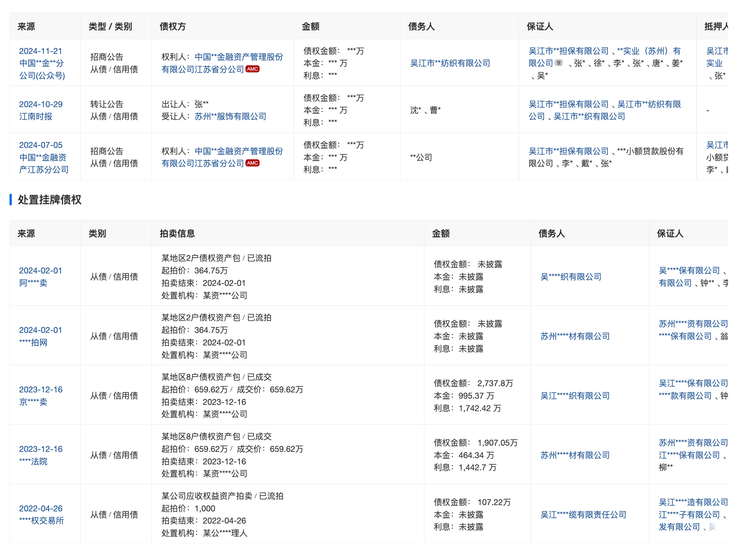Click 拍卖结束：2022-04-26 text
The height and width of the screenshot is (560, 738).
204,521
